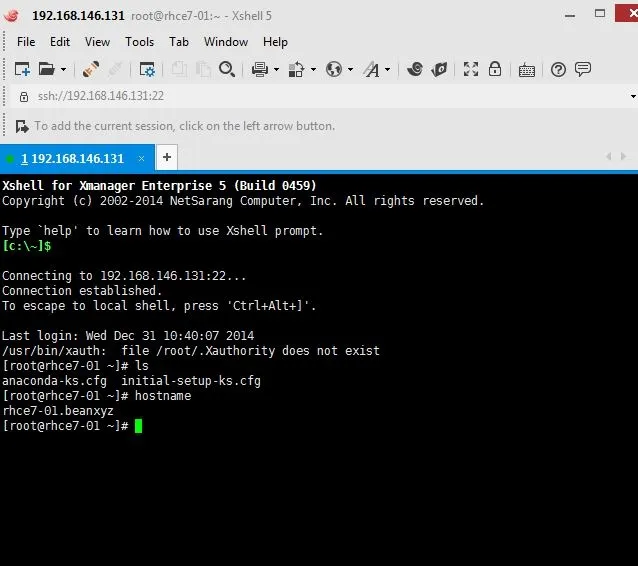
Task: Click the address bar lock icon
Action: [24, 96]
